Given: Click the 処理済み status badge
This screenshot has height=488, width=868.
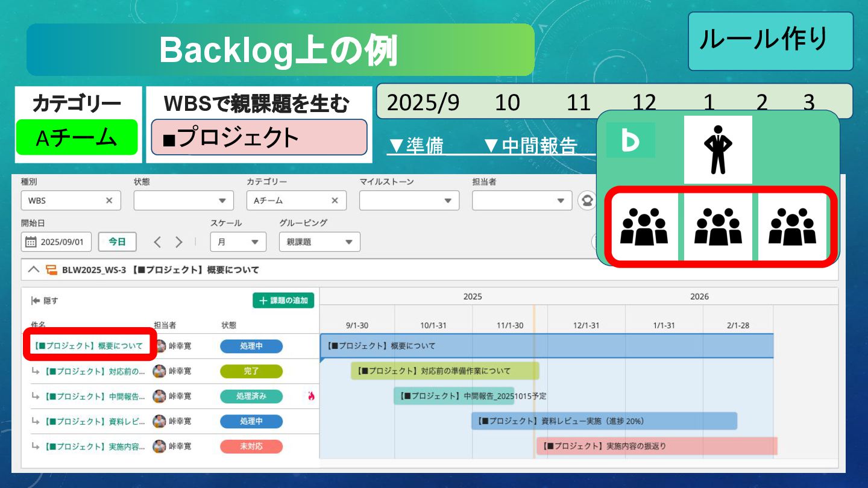Looking at the screenshot, I should point(251,396).
